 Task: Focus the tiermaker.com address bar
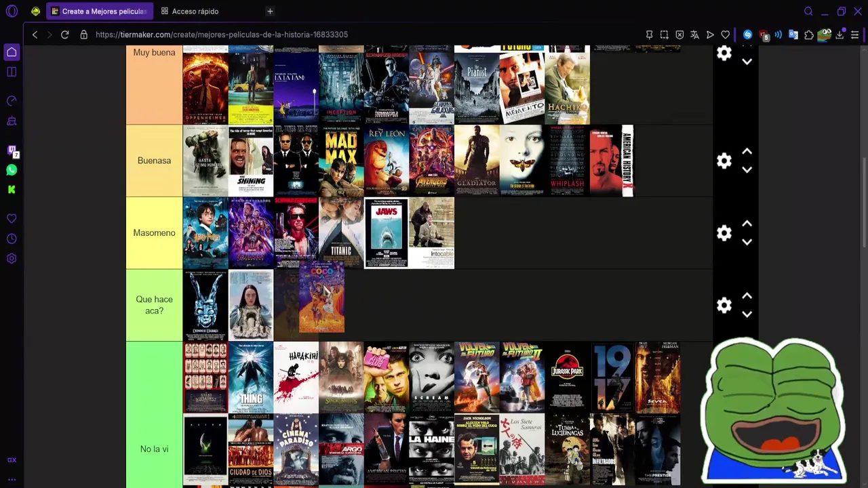pos(222,35)
